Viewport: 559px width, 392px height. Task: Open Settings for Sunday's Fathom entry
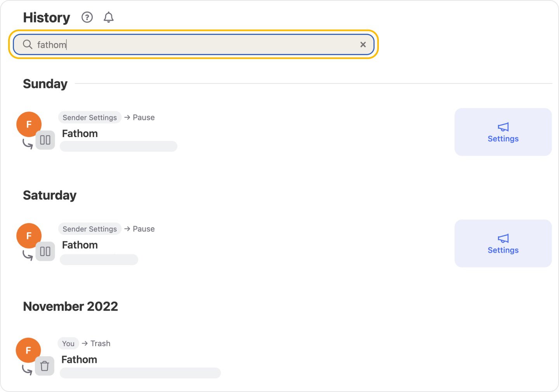pos(503,132)
